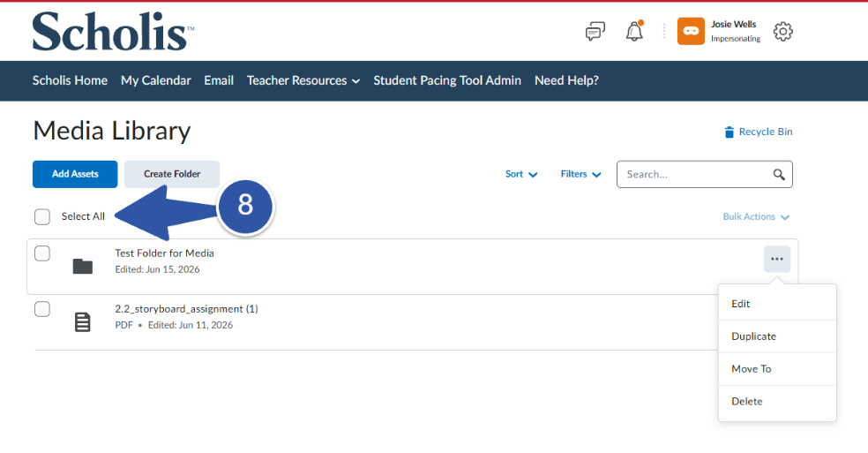The image size is (868, 453).
Task: Open the Bulk Actions dropdown
Action: [756, 217]
